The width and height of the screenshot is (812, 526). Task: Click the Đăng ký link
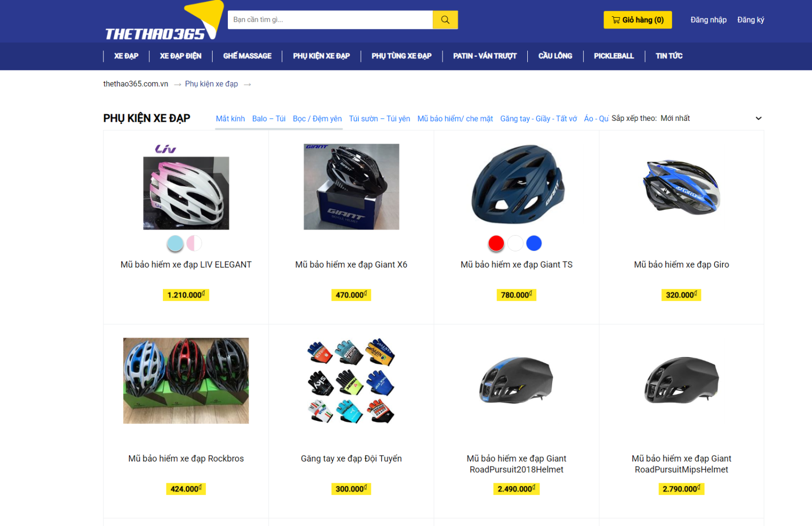tap(751, 20)
